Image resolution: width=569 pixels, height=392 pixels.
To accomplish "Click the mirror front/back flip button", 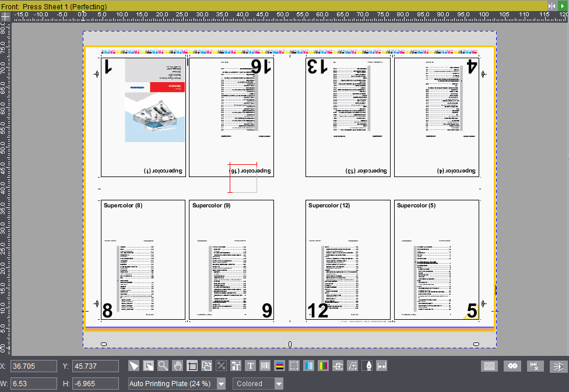I will (552, 6).
